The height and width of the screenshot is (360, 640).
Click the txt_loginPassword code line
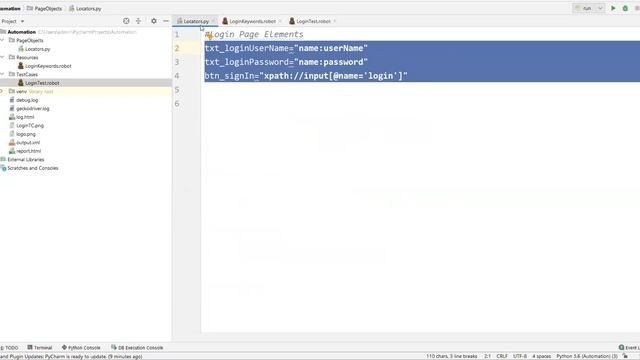286,62
